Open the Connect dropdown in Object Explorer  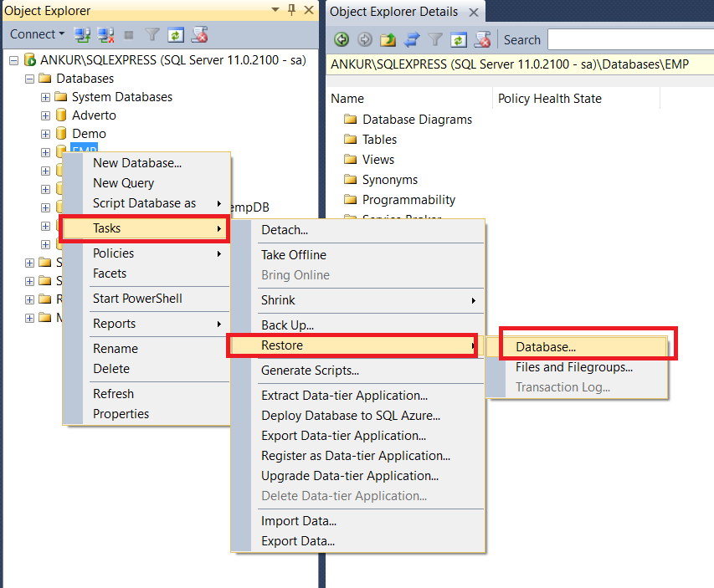click(x=38, y=34)
